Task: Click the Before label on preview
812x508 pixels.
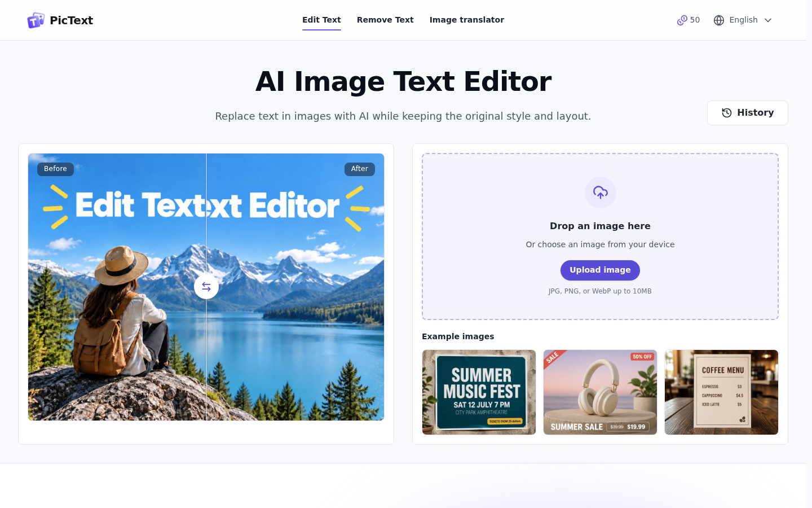Action: point(55,169)
